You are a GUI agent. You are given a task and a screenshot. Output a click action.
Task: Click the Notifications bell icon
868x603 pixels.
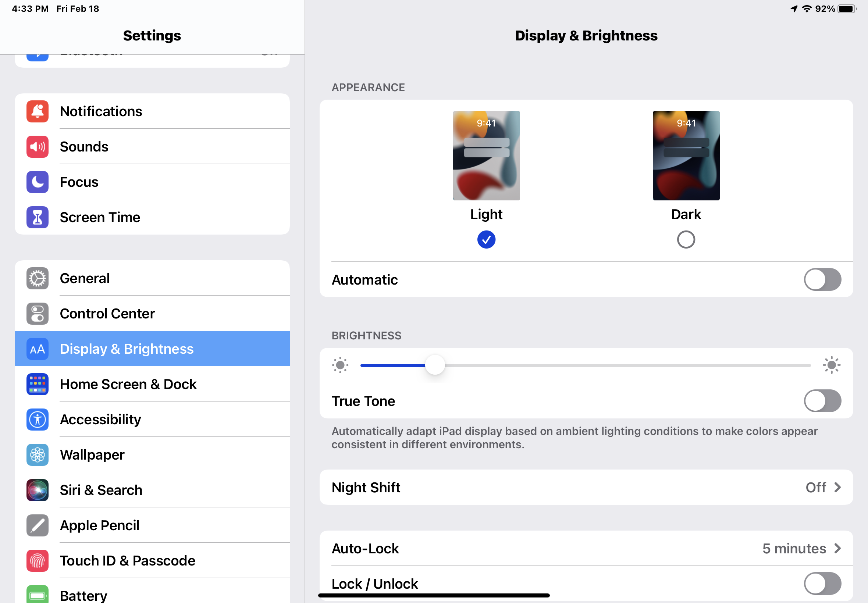[38, 111]
